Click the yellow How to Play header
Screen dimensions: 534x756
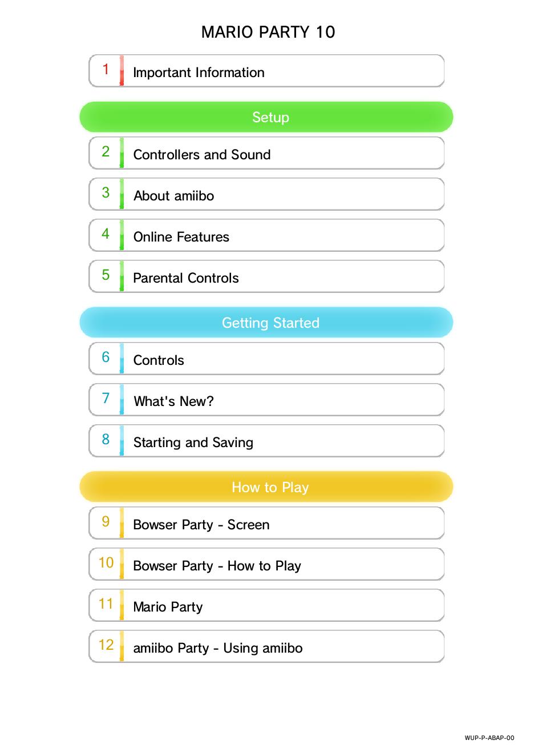coord(266,487)
